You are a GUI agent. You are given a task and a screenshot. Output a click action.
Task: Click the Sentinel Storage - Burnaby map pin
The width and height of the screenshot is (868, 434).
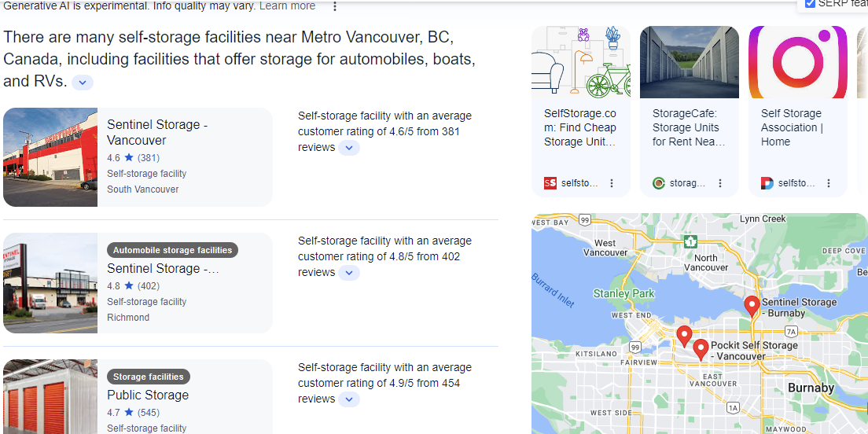[752, 306]
